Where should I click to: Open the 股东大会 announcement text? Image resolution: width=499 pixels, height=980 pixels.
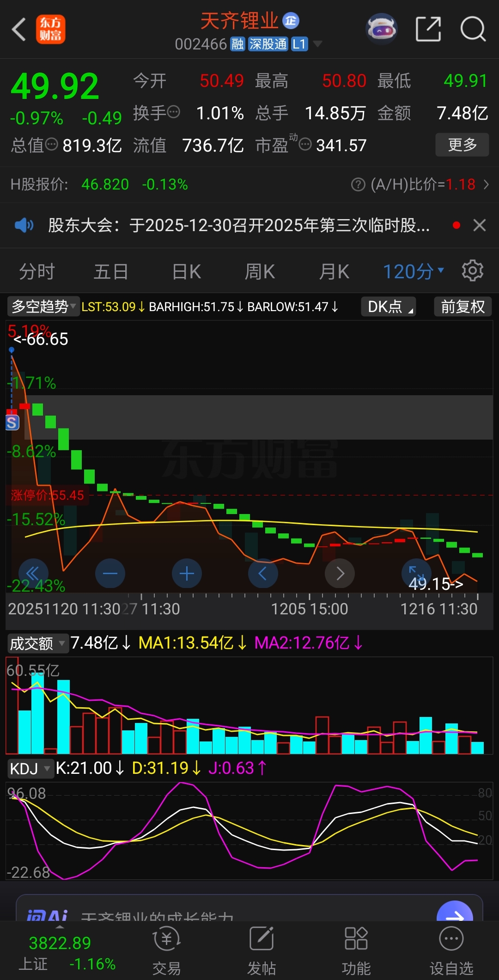(239, 225)
